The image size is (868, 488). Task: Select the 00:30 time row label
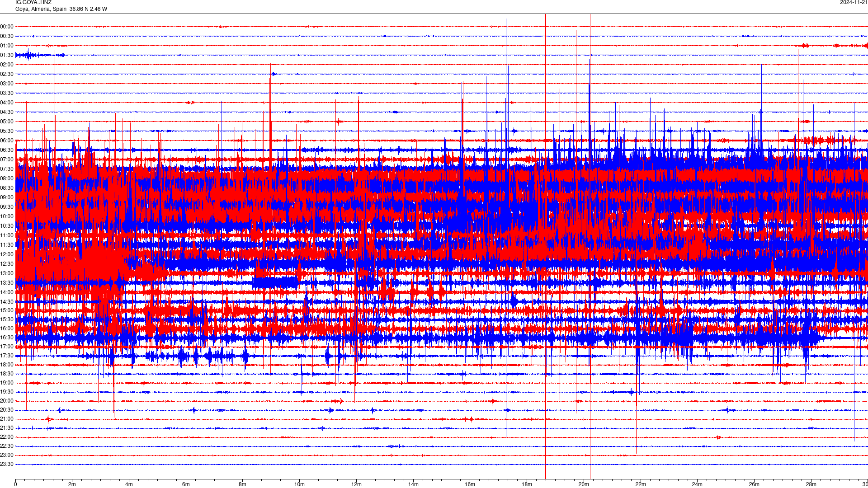7,36
